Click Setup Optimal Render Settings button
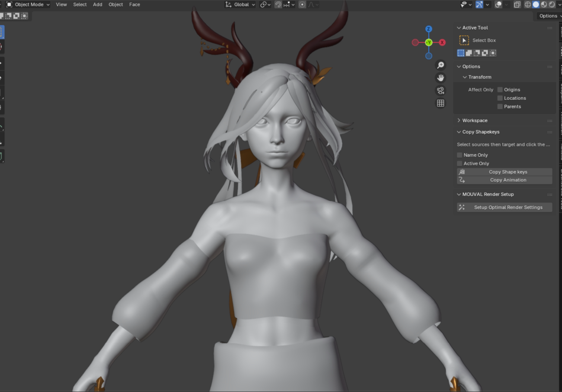The width and height of the screenshot is (562, 392). click(x=504, y=207)
